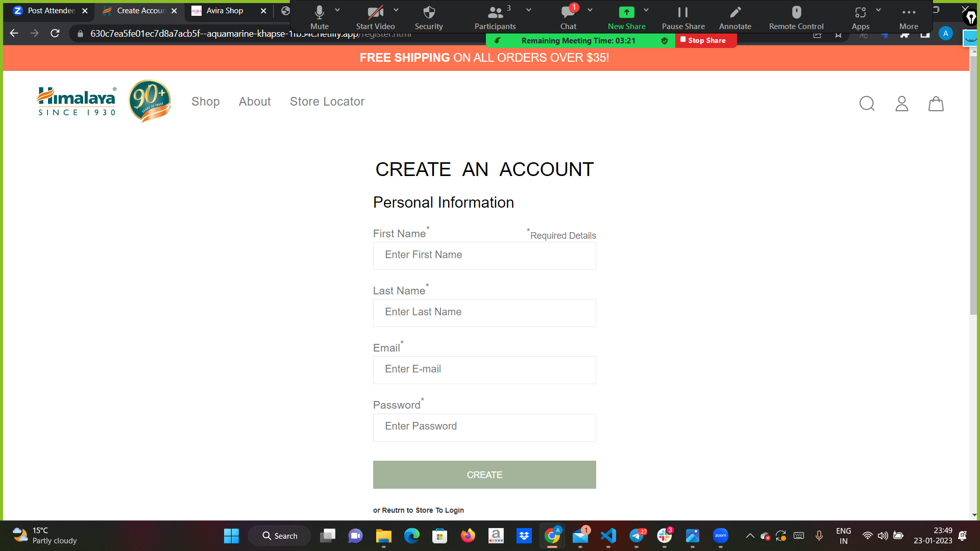Click the CREATE account button
This screenshot has height=551, width=980.
click(x=484, y=474)
